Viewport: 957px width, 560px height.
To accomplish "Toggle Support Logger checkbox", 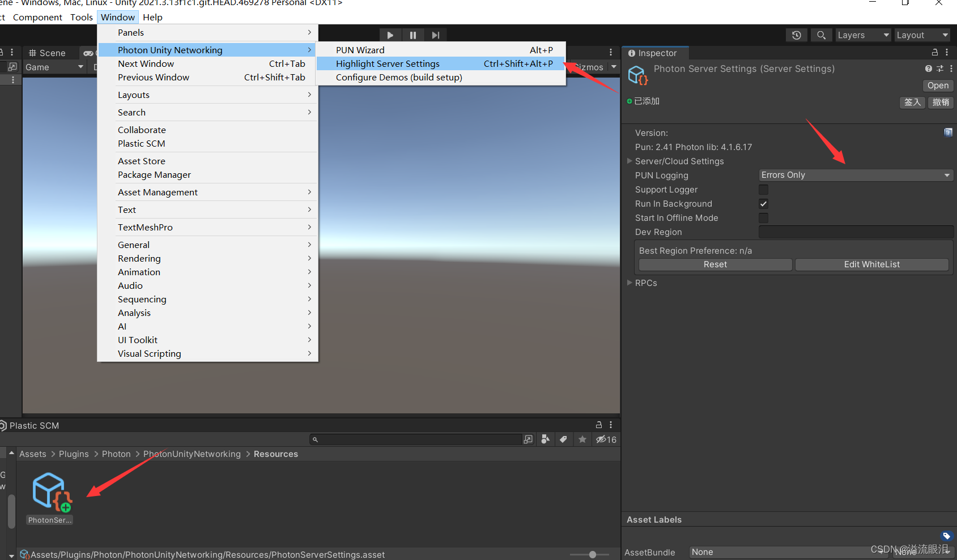I will pos(764,190).
